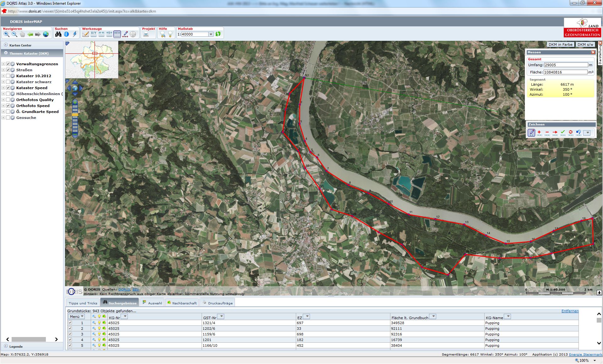Viewport: 603px width, 364px height.
Task: Switch to the Nachbarschaft tab
Action: tap(182, 303)
